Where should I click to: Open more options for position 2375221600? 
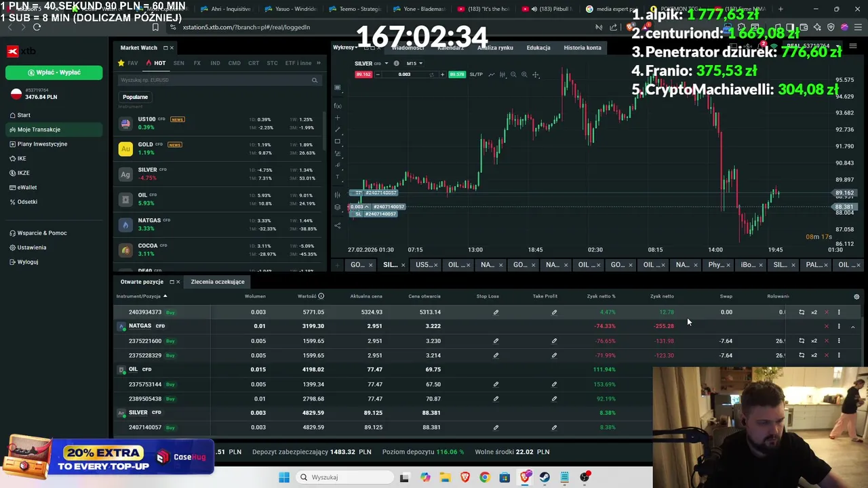pos(839,341)
